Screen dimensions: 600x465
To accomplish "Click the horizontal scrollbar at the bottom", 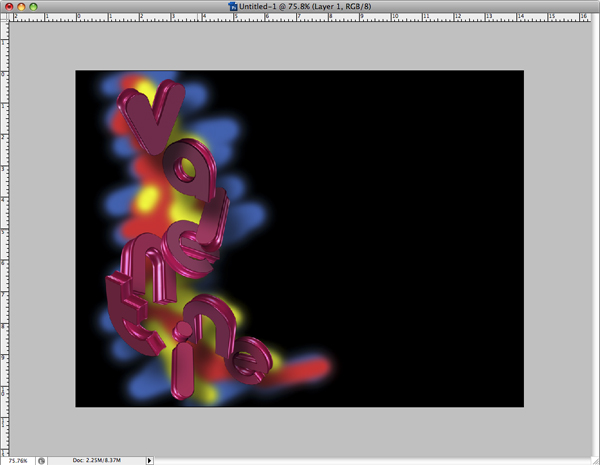I will 370,460.
